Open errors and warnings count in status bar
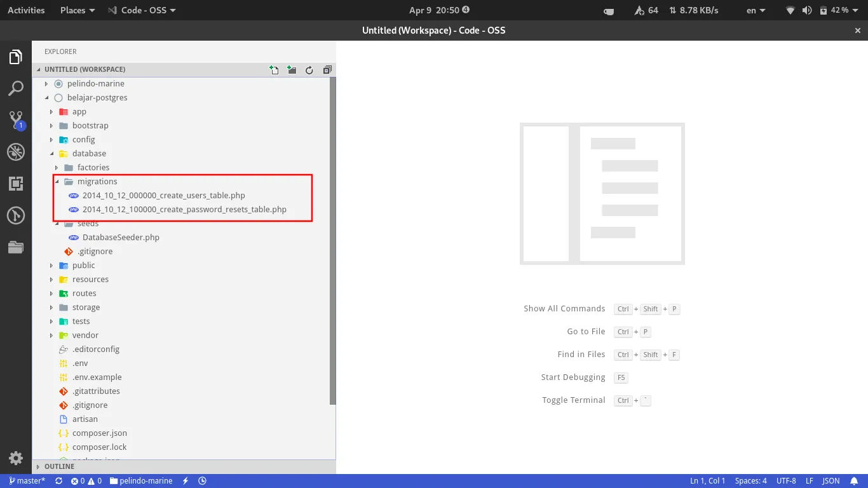Viewport: 868px width, 488px height. pos(86,481)
